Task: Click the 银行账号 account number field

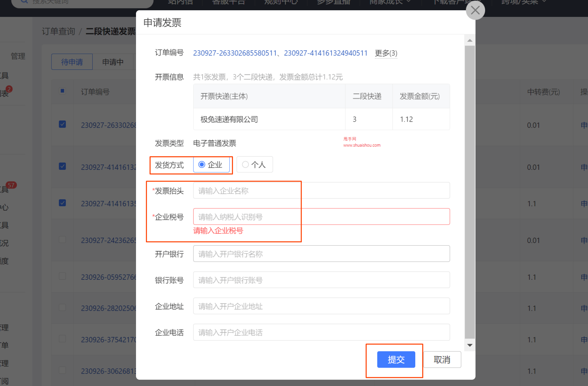Action: [x=322, y=280]
